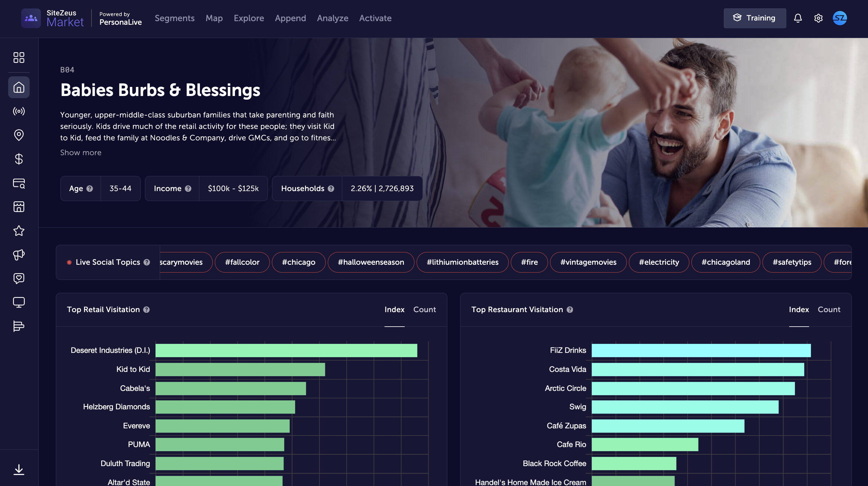Select the #halloweenseason topic chip
The height and width of the screenshot is (486, 868).
click(371, 262)
